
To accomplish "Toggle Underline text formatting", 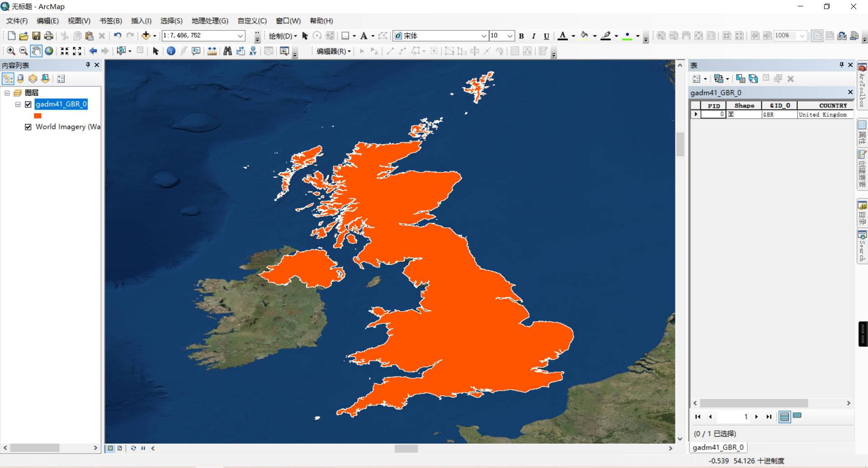I will pos(546,36).
